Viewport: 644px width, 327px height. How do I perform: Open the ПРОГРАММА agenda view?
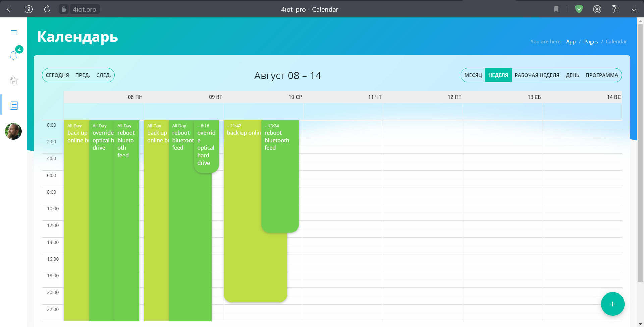click(601, 75)
